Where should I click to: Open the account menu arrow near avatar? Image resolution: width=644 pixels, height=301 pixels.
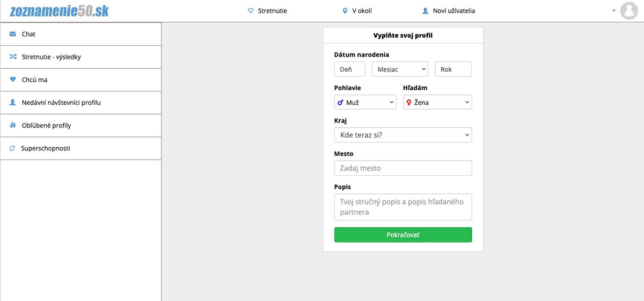pyautogui.click(x=613, y=11)
